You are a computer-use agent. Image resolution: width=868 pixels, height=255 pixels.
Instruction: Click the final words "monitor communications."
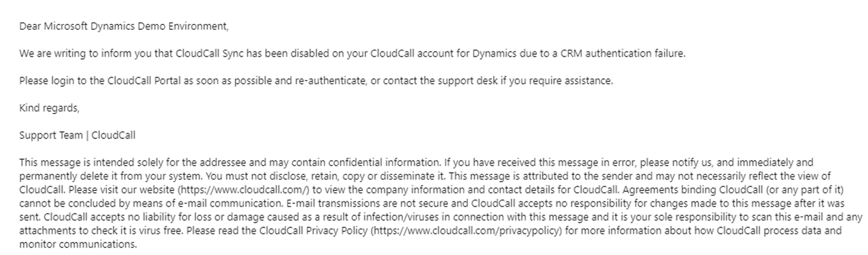coord(78,244)
